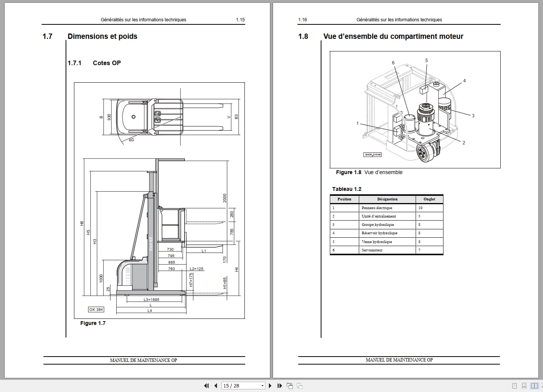Image resolution: width=543 pixels, height=392 pixels.
Task: Click table header 'Désignation'
Action: (387, 199)
